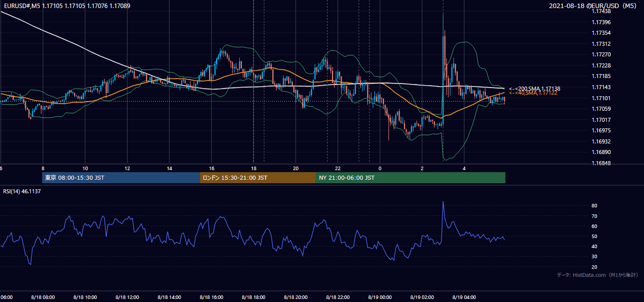The width and height of the screenshot is (644, 302).
Task: Click the RSI spike peak above 80
Action: click(x=443, y=202)
